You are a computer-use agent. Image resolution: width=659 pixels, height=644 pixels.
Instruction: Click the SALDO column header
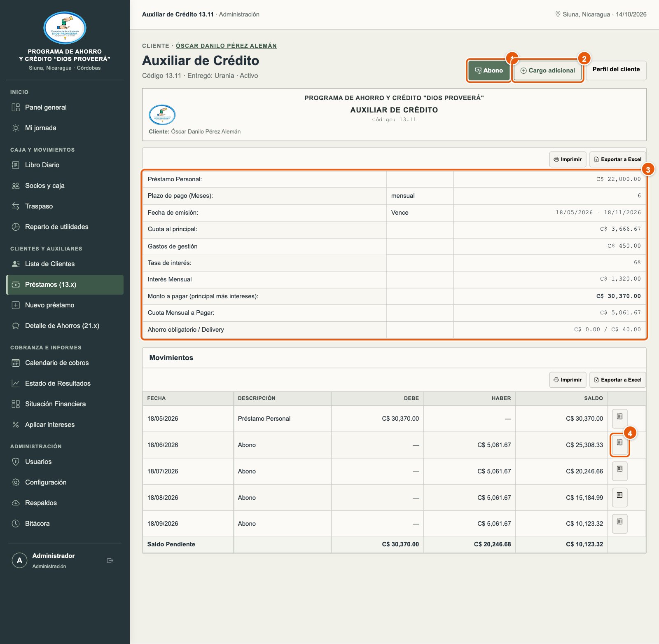tap(593, 398)
